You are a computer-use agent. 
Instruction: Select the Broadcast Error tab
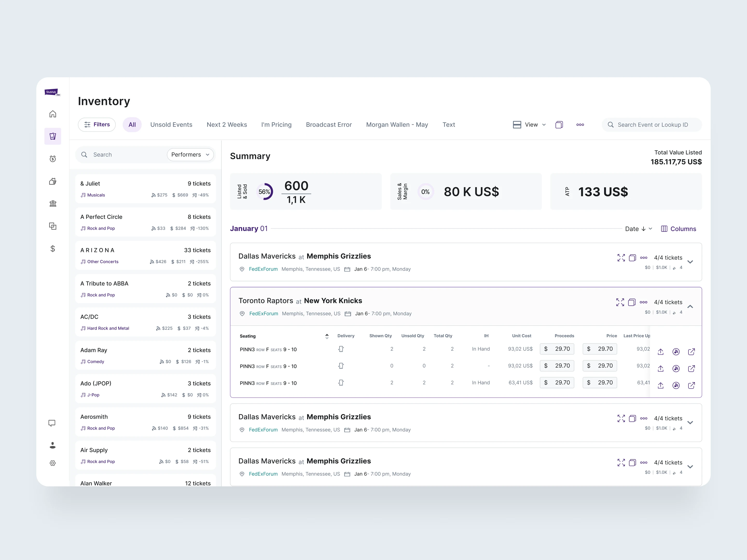[x=329, y=125]
